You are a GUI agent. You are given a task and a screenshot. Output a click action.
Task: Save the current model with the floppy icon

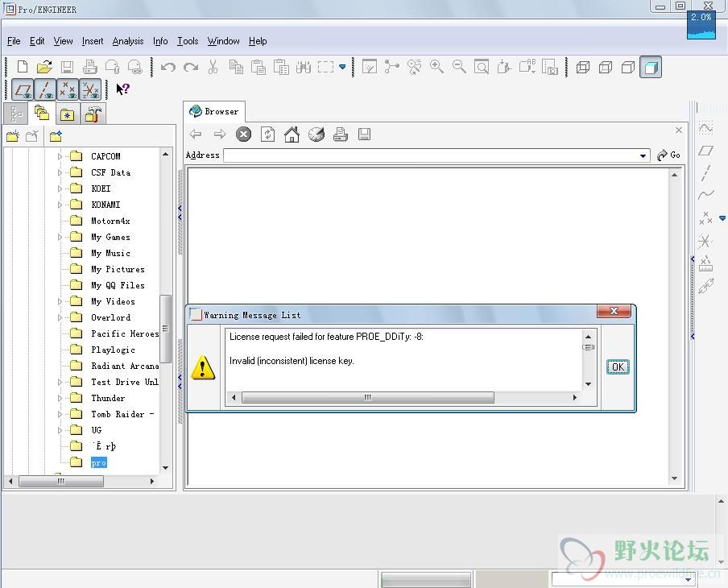(x=68, y=67)
